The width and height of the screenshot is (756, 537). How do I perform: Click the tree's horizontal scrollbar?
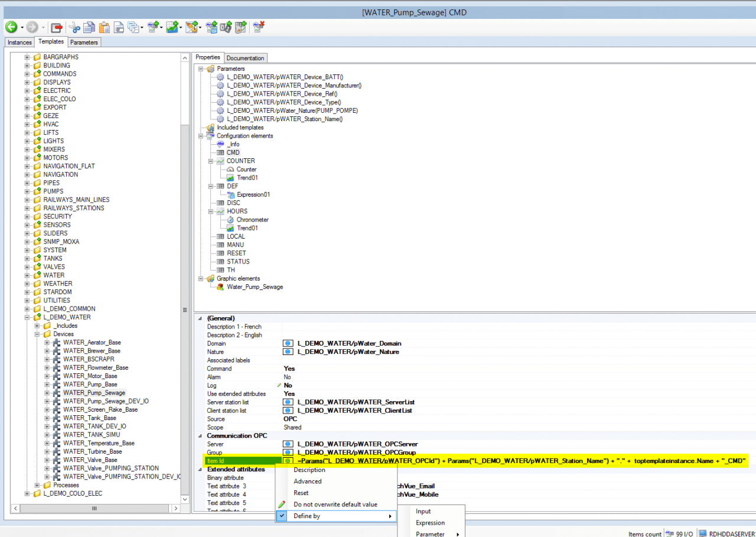tap(94, 508)
